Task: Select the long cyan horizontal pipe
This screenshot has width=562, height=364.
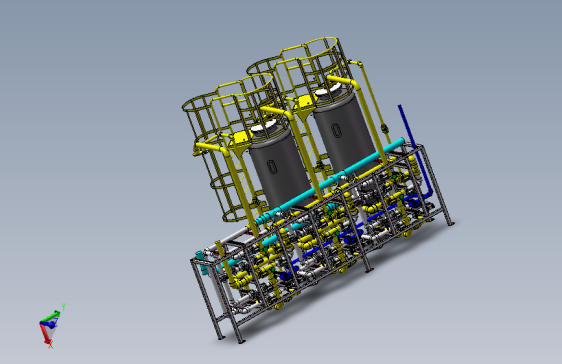Action: point(330,181)
